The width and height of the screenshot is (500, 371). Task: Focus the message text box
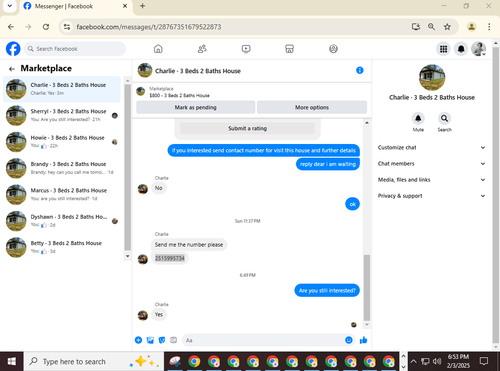[263, 340]
